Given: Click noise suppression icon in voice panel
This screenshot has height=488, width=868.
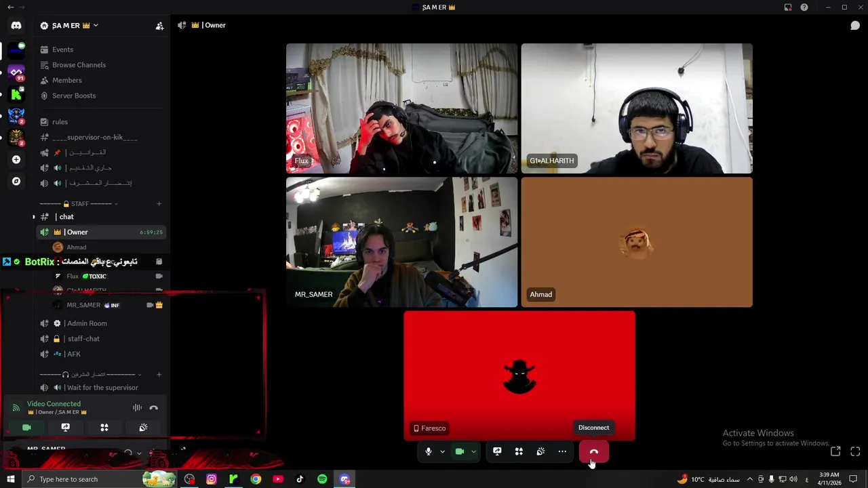Looking at the screenshot, I should (137, 408).
